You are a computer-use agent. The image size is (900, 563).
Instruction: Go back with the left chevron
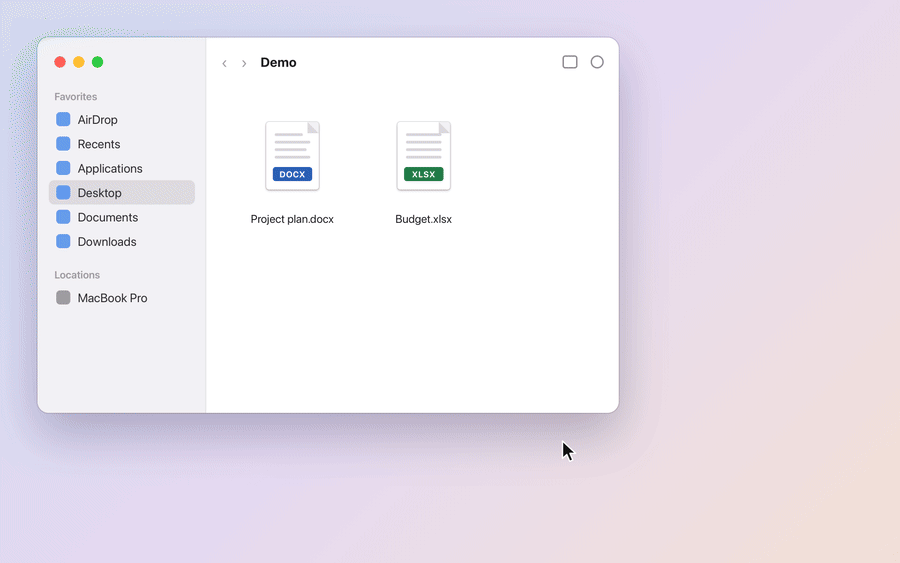(224, 63)
